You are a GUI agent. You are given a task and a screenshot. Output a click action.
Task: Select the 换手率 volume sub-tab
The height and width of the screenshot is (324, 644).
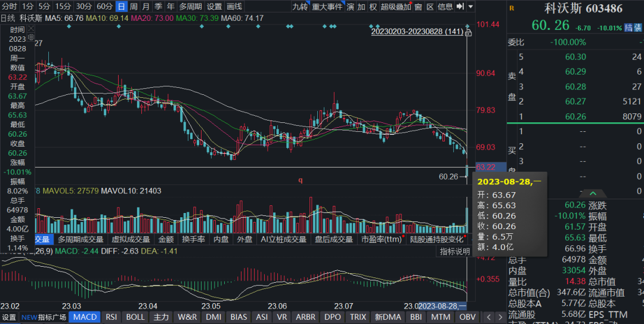pos(193,239)
